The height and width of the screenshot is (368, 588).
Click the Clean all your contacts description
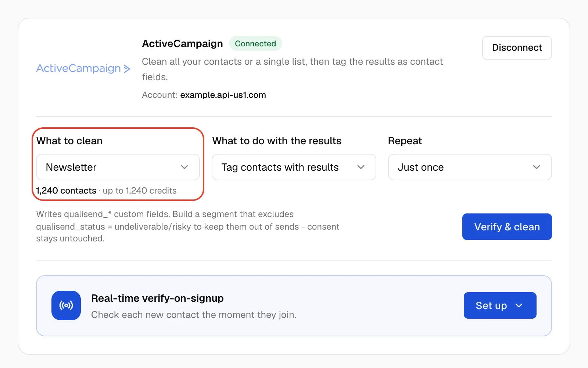(x=293, y=69)
